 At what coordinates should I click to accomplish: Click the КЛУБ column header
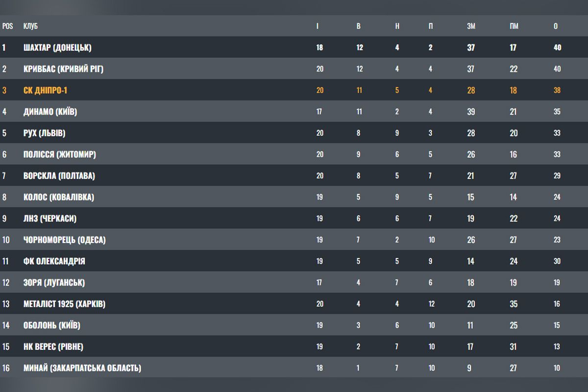click(30, 26)
